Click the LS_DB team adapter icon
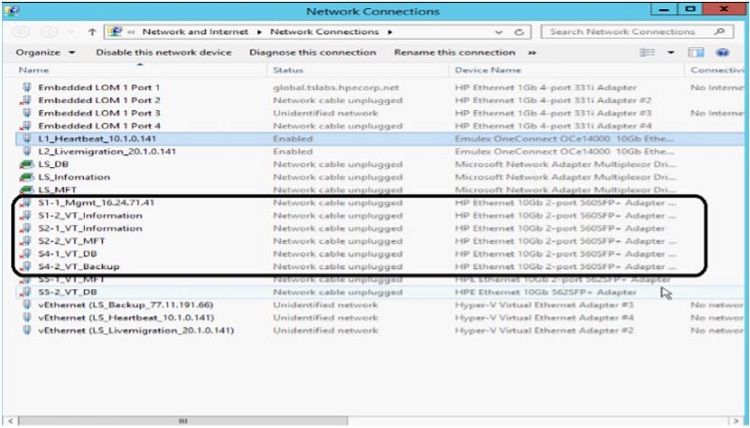 point(26,164)
